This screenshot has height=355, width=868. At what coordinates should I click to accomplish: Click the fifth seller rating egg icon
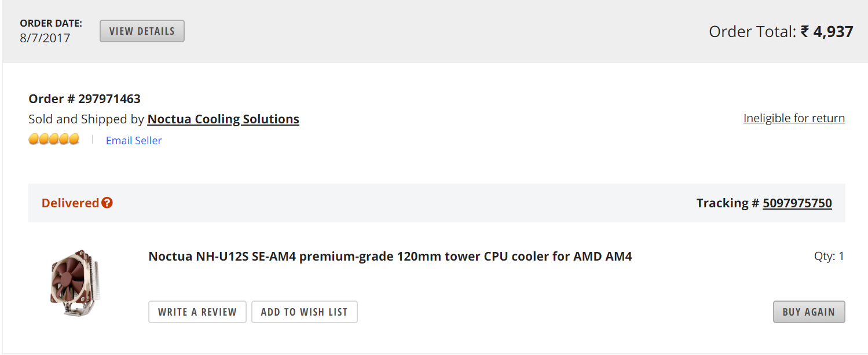(74, 139)
